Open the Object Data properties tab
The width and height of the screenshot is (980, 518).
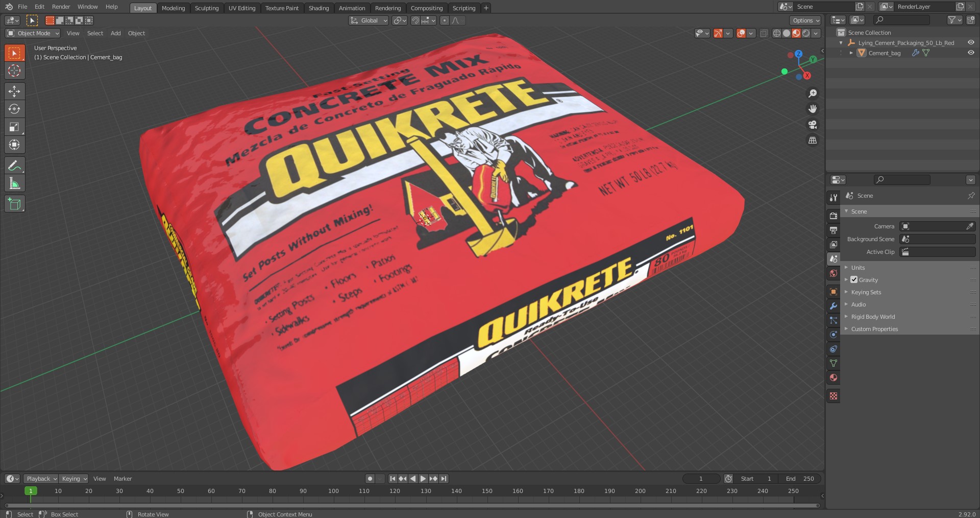[x=834, y=363]
